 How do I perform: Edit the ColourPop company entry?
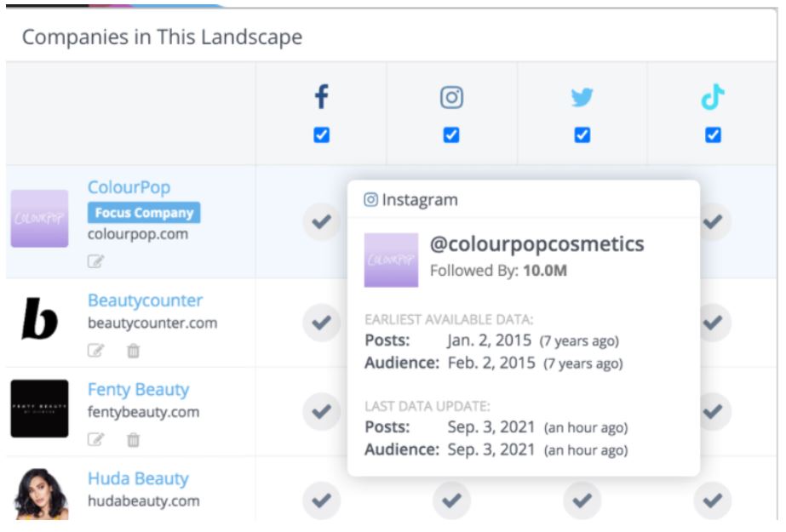pos(96,261)
